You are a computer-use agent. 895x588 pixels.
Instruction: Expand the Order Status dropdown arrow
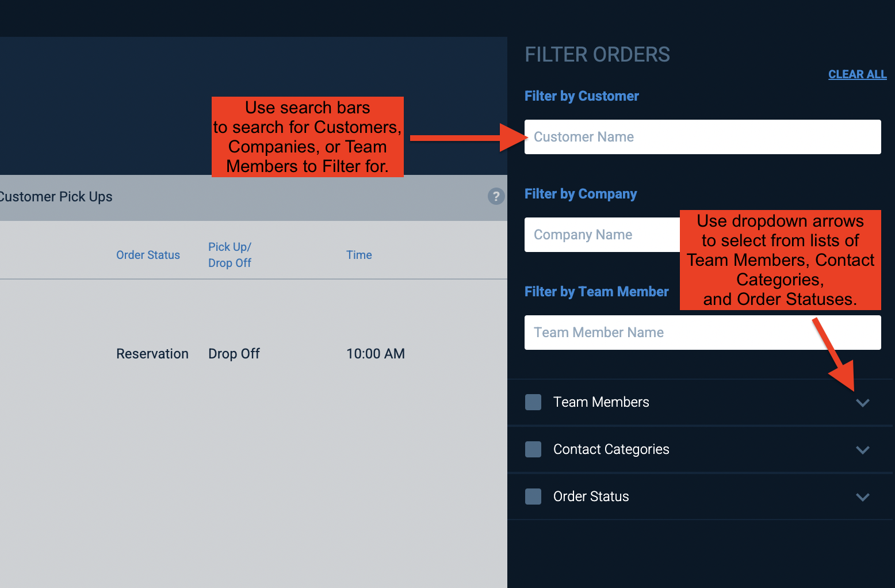coord(862,497)
